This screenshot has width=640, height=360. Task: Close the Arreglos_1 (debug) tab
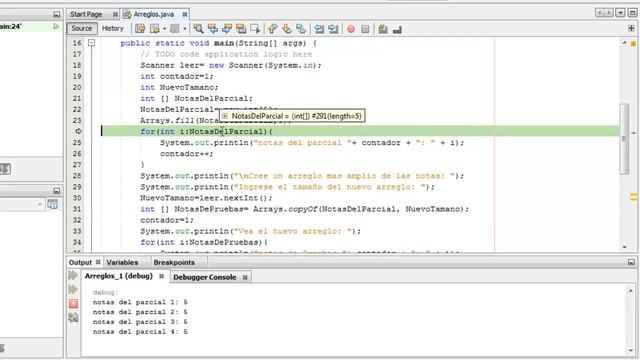161,276
